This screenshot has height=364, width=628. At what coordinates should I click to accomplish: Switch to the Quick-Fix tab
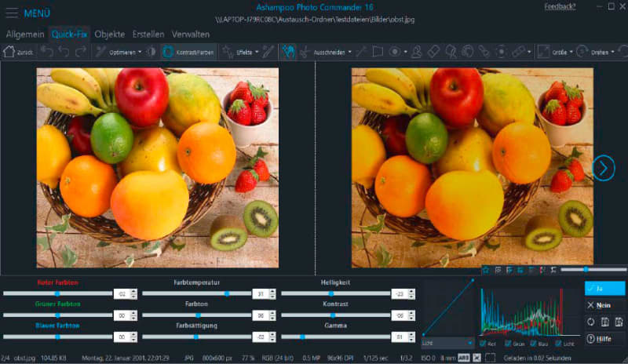pos(69,35)
